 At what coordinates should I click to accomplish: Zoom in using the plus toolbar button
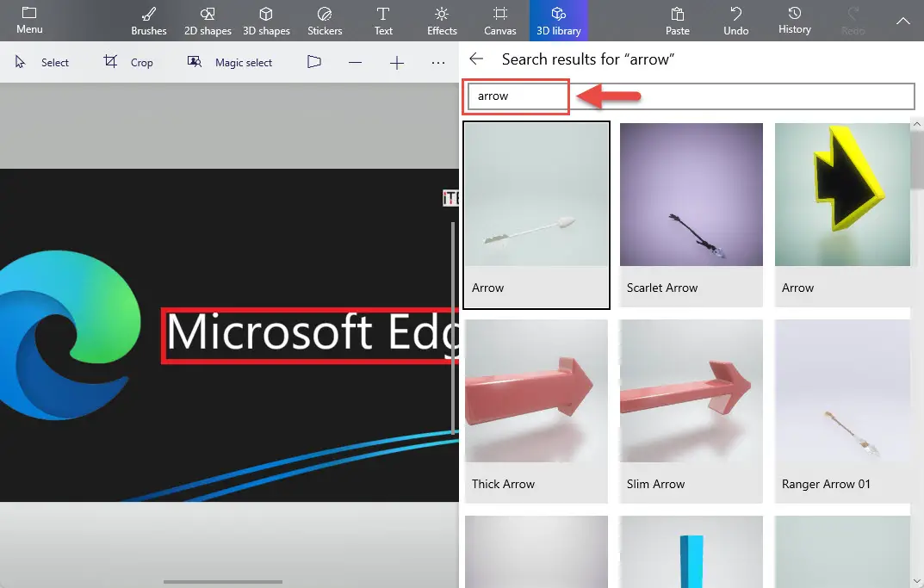(396, 61)
